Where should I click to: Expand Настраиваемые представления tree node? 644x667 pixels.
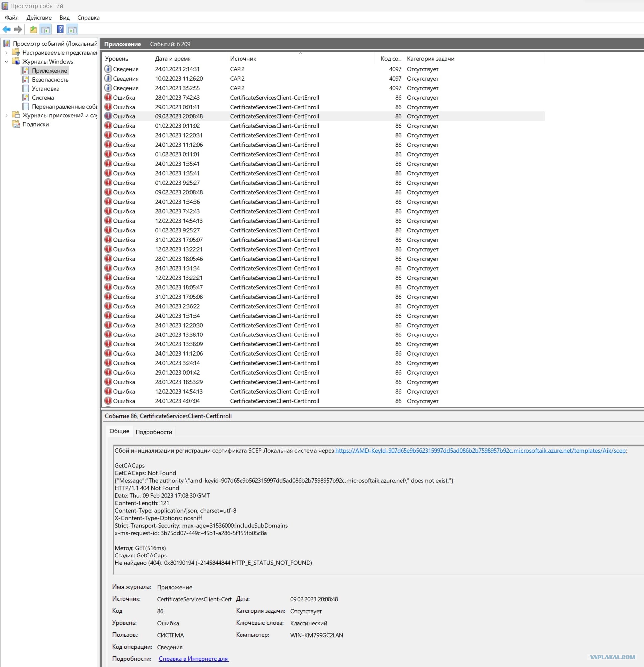tap(6, 53)
